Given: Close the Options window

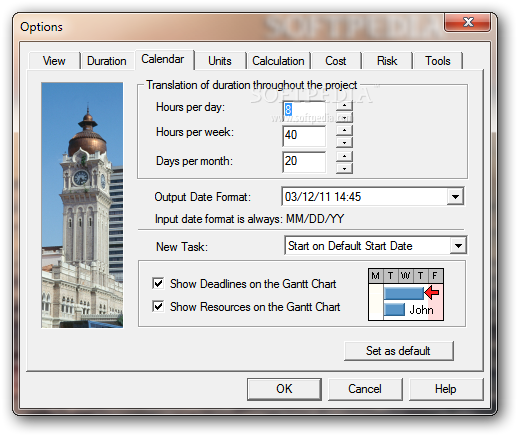Looking at the screenshot, I should tap(468, 23).
